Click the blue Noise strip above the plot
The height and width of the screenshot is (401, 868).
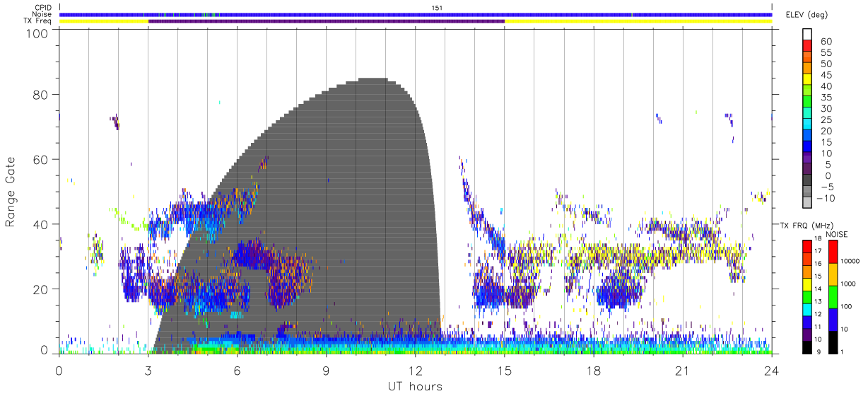tap(416, 14)
